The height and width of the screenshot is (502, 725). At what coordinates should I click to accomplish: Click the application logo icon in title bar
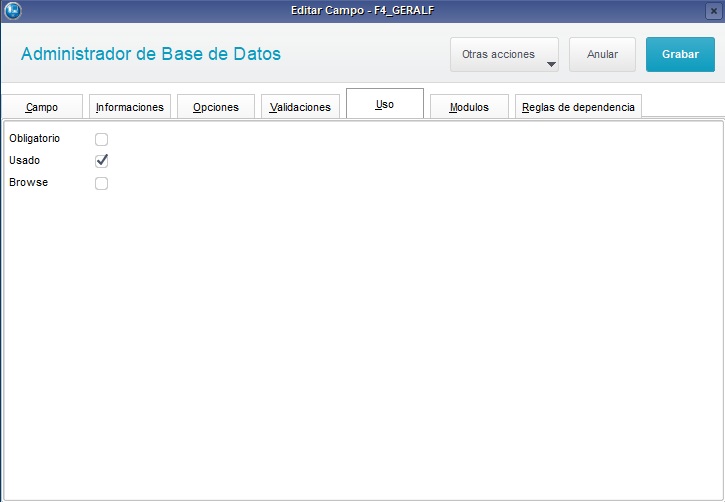(x=12, y=11)
